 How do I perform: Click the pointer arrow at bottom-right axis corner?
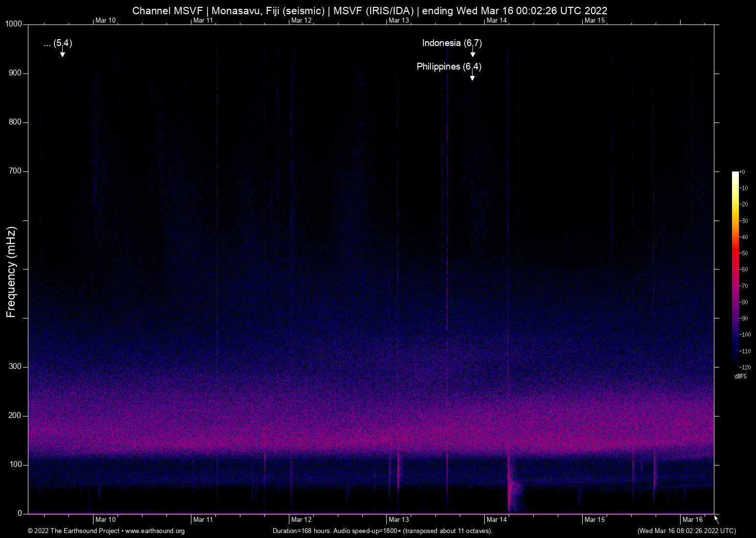(716, 519)
